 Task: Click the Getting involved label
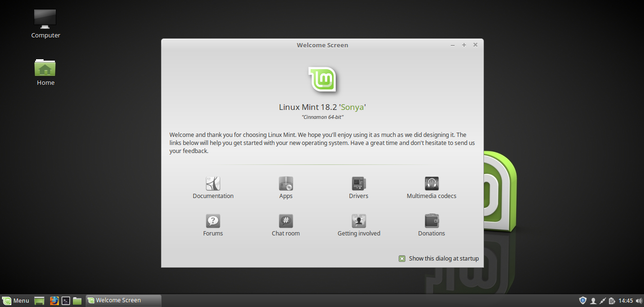(359, 233)
